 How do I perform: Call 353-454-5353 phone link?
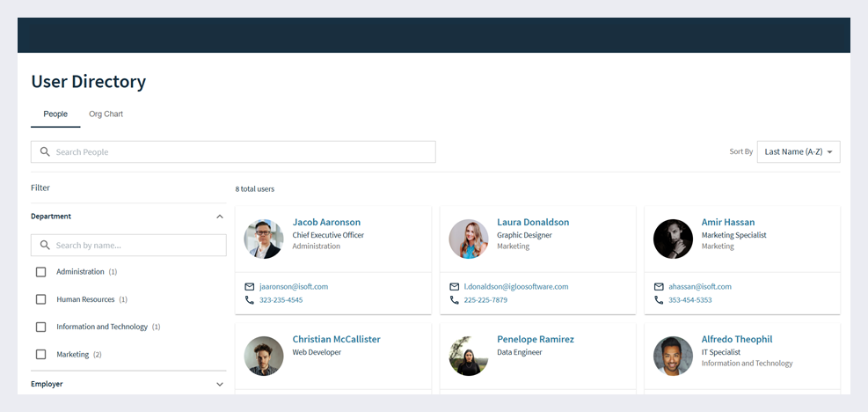(689, 300)
